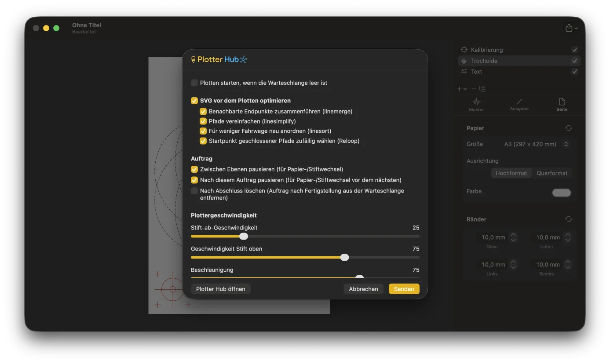Toggle Reloop Startpunkt checkbox
Viewport: 610px width, 364px height.
tap(203, 141)
